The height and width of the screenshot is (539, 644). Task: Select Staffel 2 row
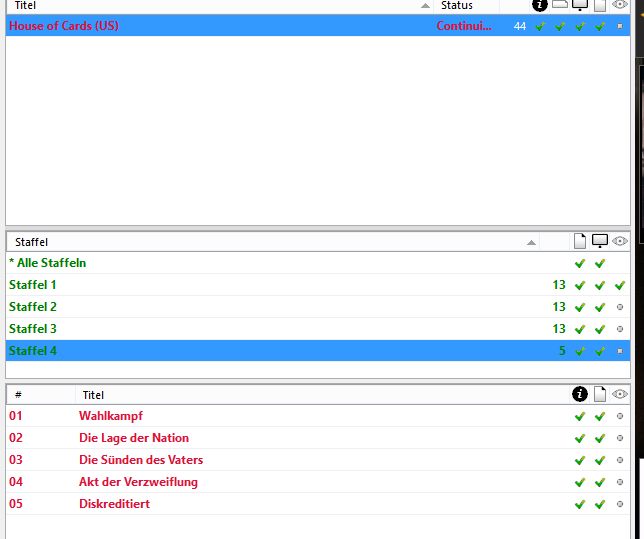click(x=318, y=307)
